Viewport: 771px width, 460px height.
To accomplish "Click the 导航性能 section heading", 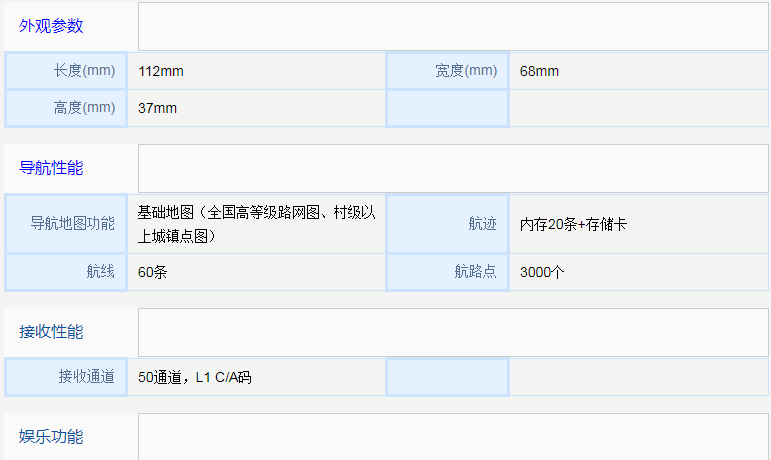I will [x=51, y=168].
